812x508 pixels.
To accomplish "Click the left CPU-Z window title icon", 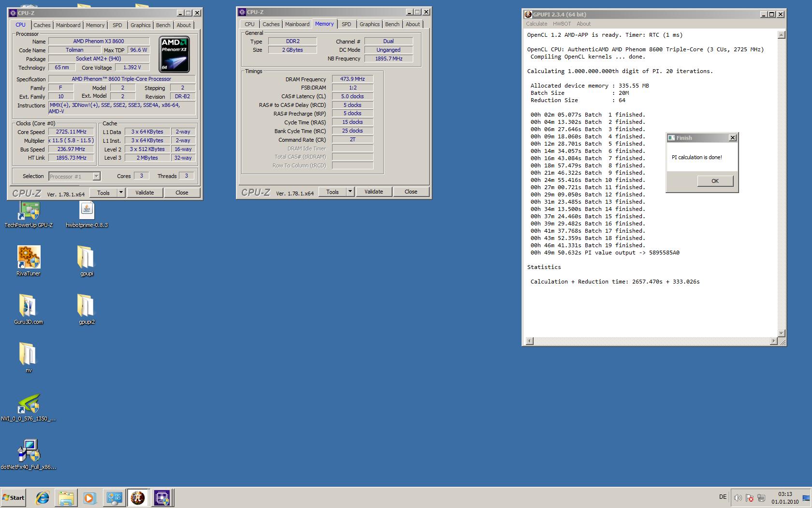I will tap(13, 13).
